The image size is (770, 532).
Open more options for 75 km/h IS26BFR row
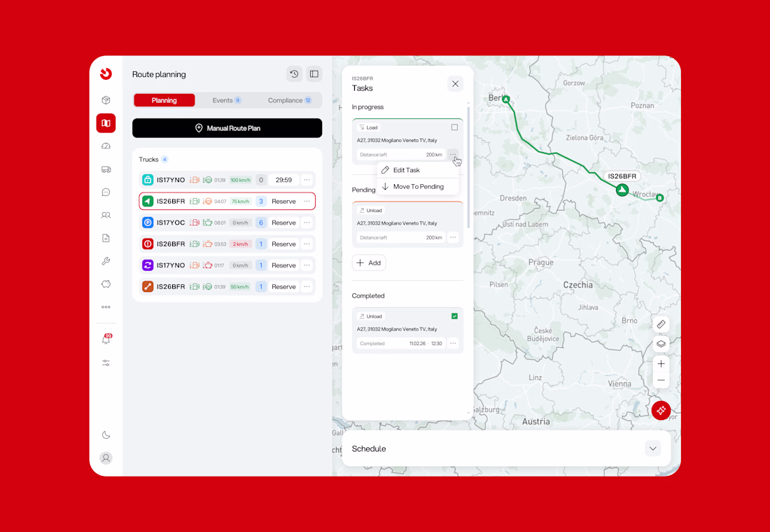click(307, 201)
